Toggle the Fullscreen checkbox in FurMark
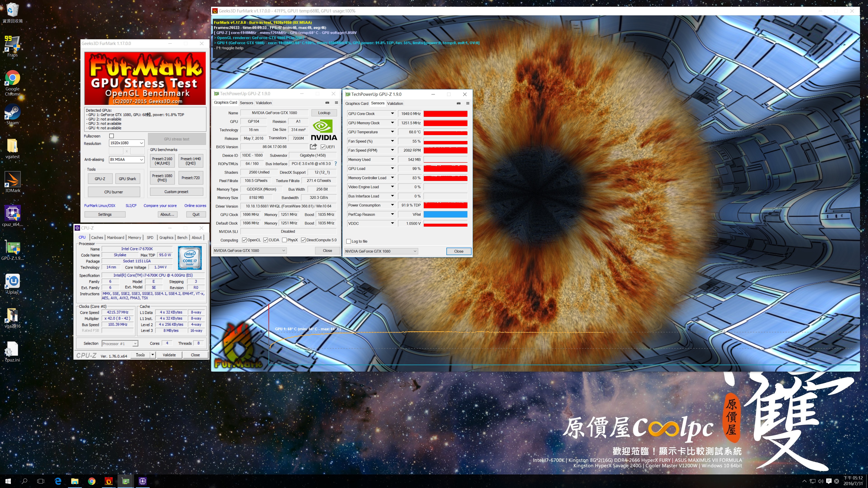This screenshot has height=488, width=868. click(x=111, y=136)
